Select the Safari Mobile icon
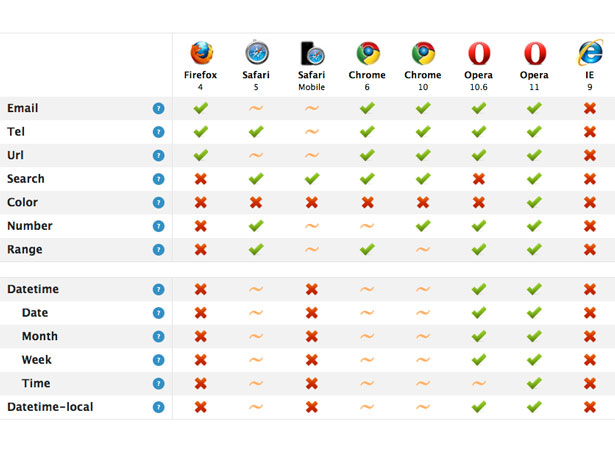 point(312,53)
